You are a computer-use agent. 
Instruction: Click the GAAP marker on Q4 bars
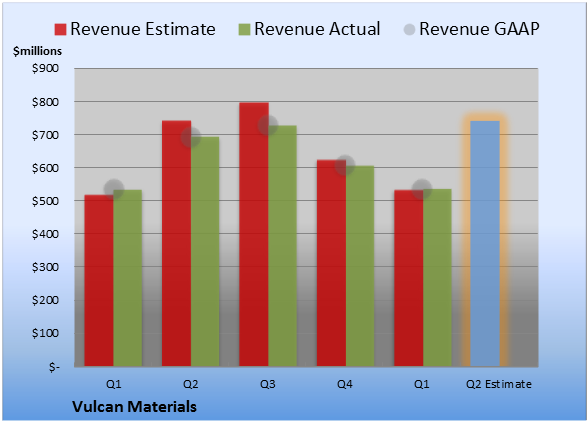click(x=345, y=165)
